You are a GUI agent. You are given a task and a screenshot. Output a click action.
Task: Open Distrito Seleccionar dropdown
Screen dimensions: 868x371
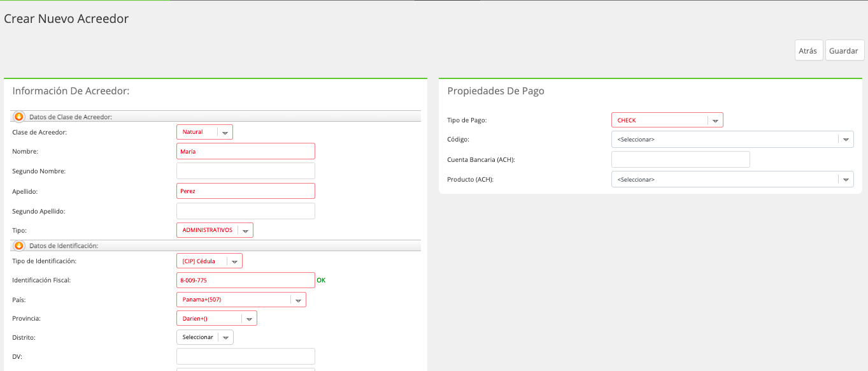click(205, 337)
